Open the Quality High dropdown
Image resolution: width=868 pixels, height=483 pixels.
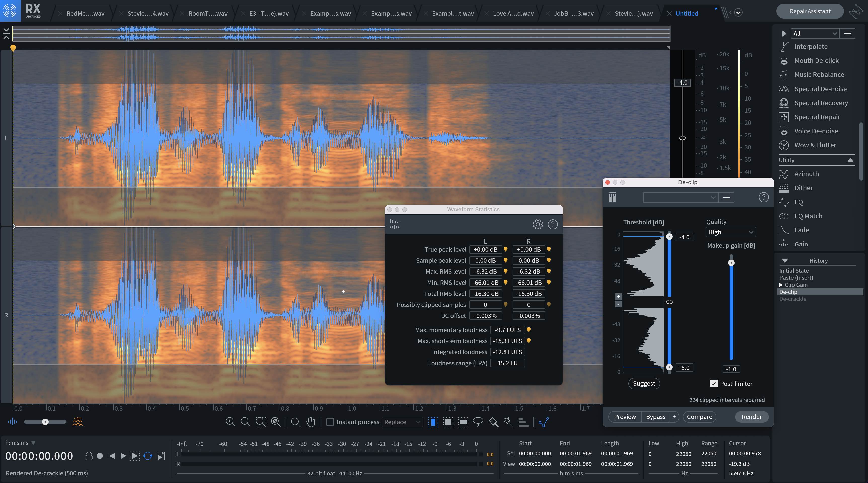coord(731,232)
